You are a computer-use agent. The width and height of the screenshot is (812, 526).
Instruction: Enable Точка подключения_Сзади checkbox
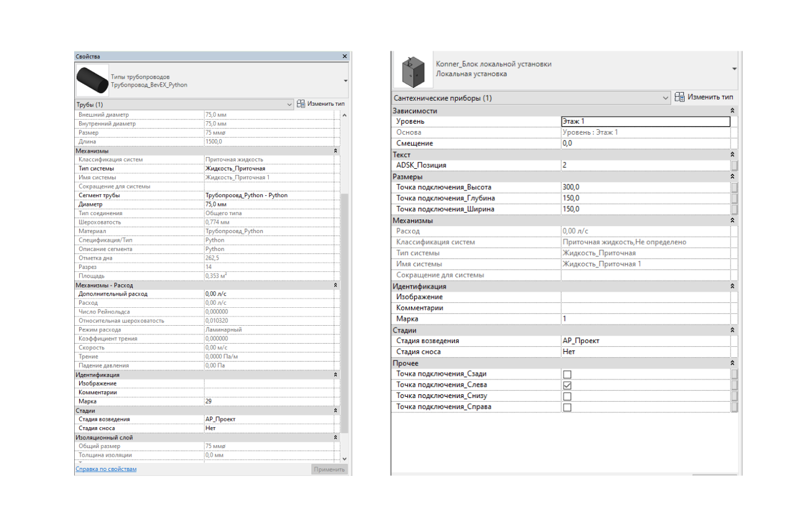(x=567, y=374)
